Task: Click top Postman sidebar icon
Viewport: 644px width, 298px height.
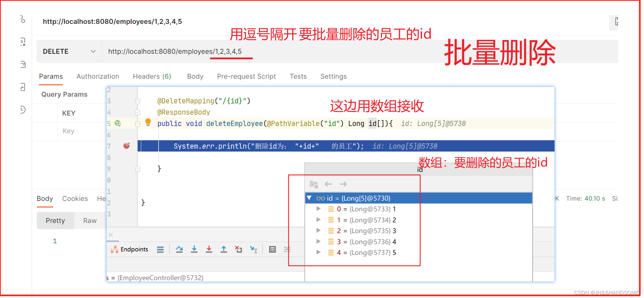Action: coord(23,19)
